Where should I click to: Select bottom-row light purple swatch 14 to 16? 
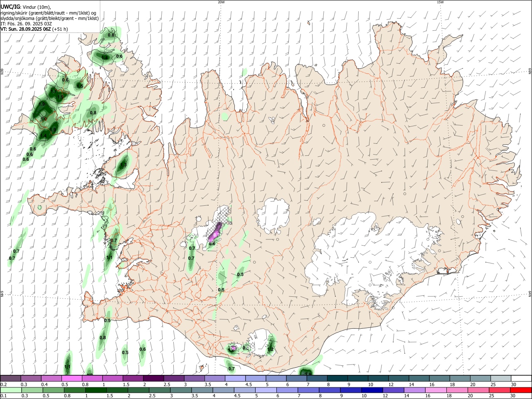pyautogui.click(x=414, y=390)
